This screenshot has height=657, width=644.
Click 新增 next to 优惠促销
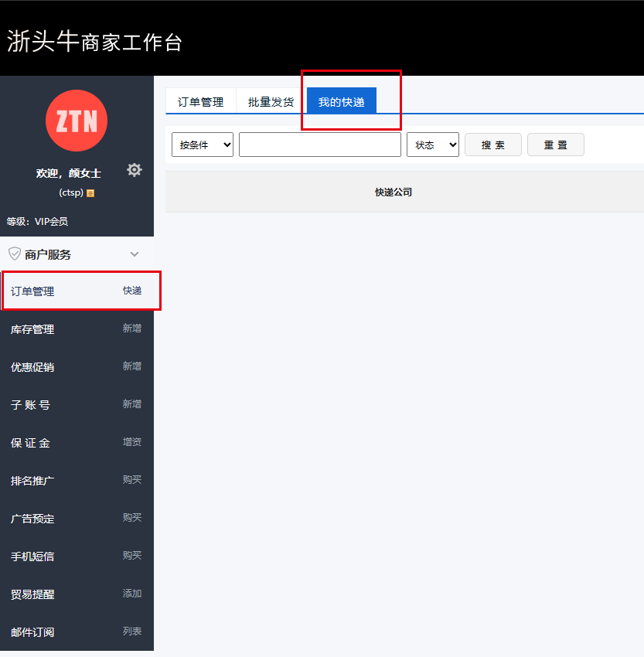[x=132, y=366]
